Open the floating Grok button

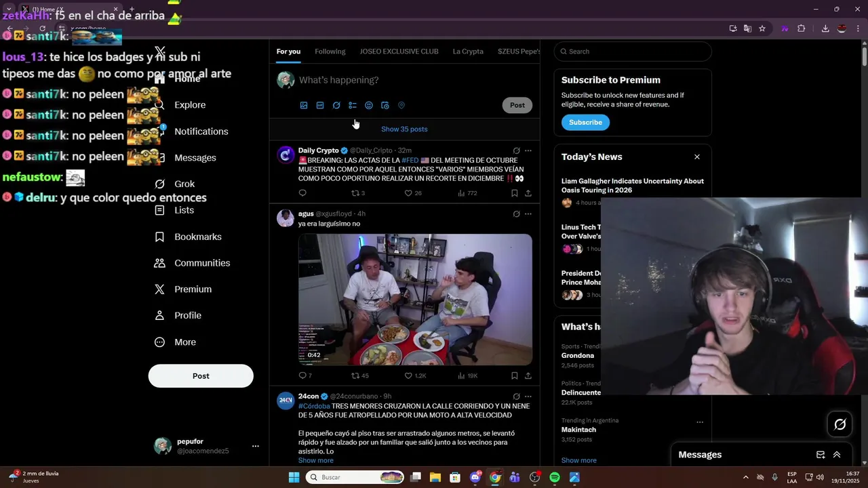pos(840,424)
